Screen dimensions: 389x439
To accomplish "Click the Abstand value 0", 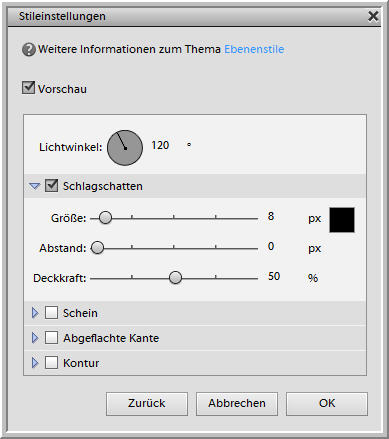I will pyautogui.click(x=271, y=246).
